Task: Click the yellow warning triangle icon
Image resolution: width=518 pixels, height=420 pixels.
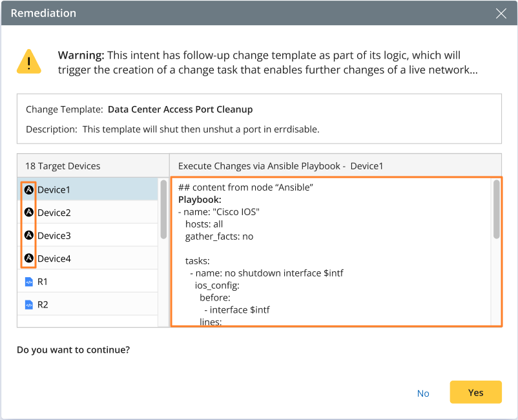Action: (29, 61)
